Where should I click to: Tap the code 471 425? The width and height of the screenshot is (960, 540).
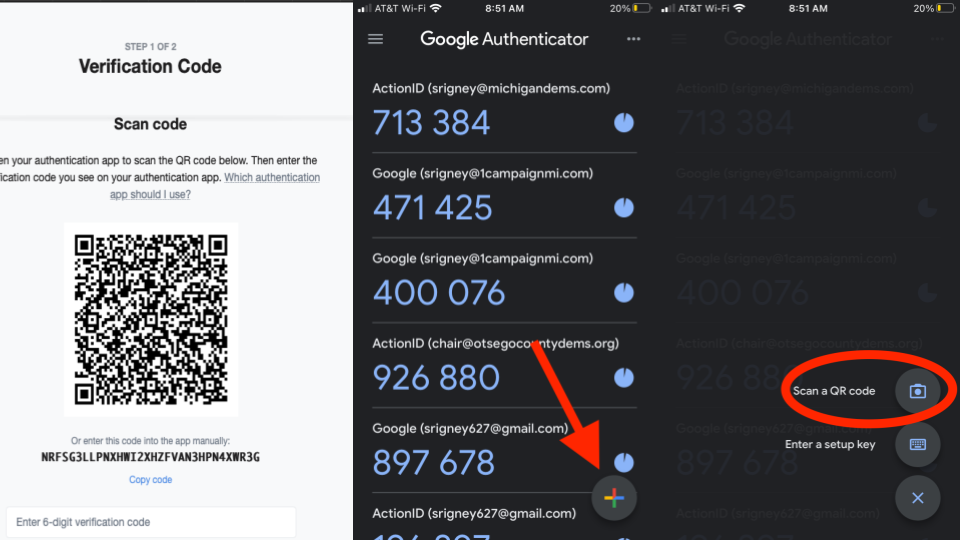pyautogui.click(x=432, y=208)
